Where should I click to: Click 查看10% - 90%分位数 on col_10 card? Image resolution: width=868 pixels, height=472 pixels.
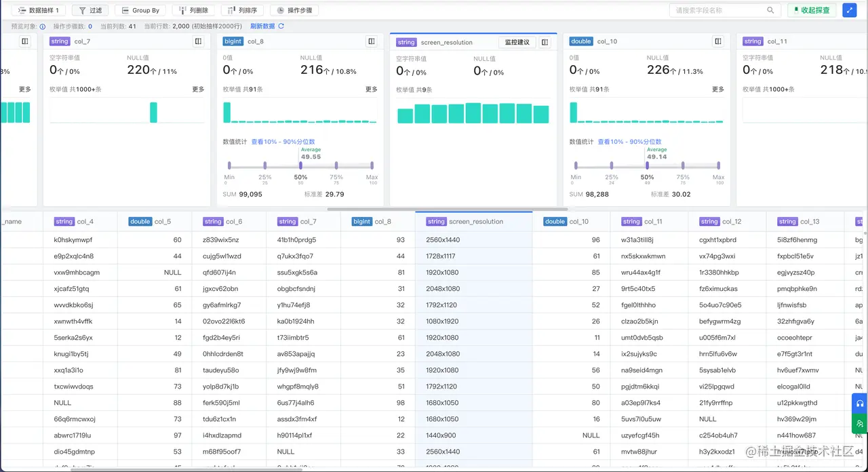(x=629, y=142)
